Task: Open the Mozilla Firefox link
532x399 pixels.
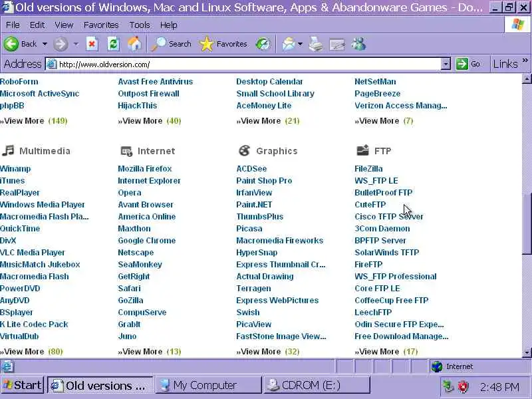Action: click(145, 169)
